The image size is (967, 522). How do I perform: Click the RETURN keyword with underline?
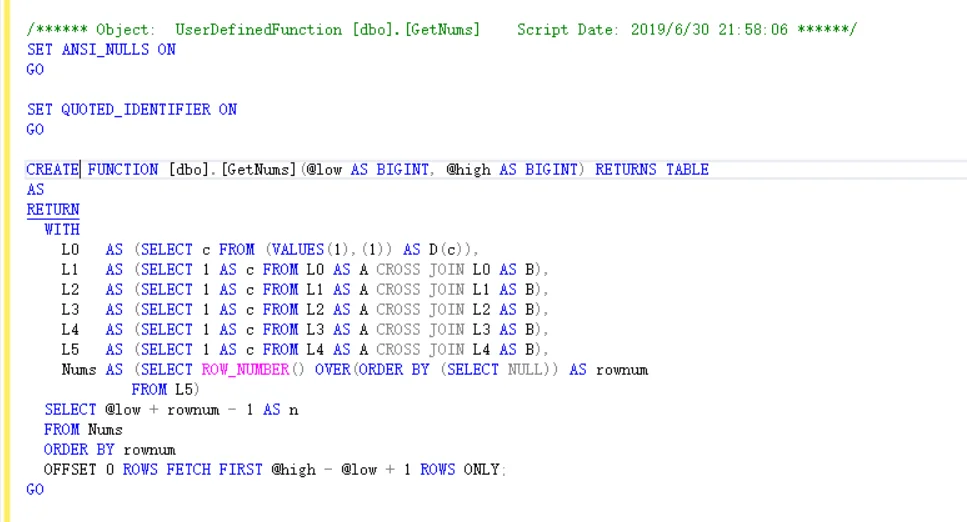[x=52, y=210]
